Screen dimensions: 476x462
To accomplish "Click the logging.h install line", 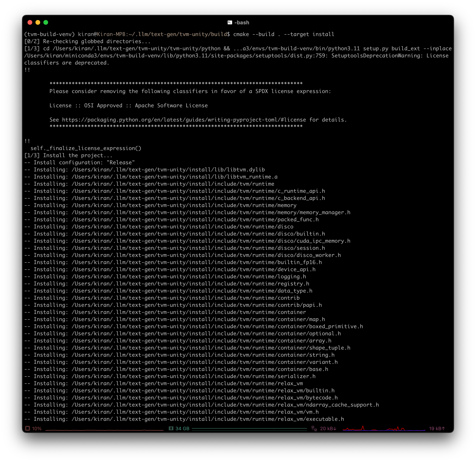I will 165,276.
